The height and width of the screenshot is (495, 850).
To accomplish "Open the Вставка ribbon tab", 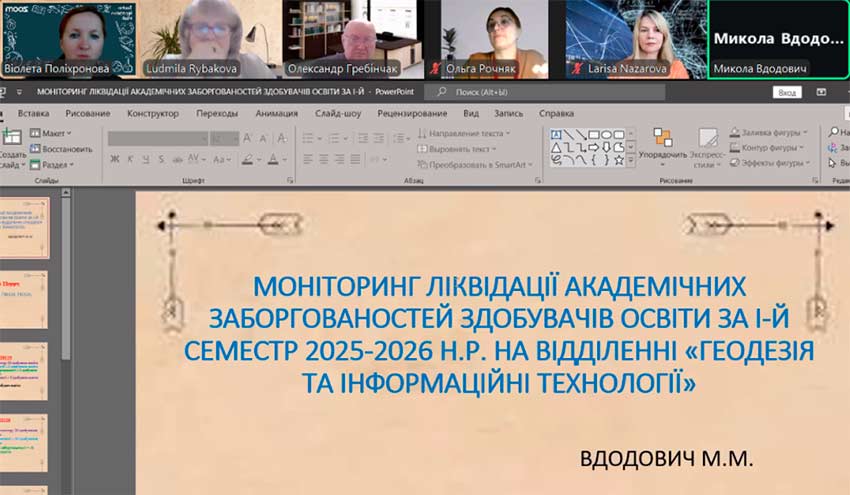I will [33, 113].
